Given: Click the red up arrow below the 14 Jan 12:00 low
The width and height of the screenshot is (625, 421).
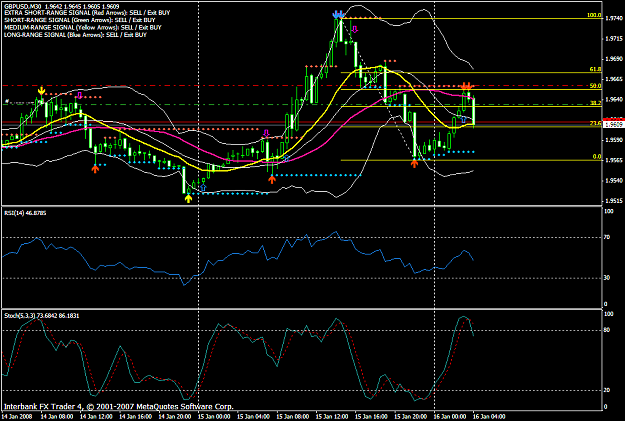Looking at the screenshot, I should pos(95,169).
